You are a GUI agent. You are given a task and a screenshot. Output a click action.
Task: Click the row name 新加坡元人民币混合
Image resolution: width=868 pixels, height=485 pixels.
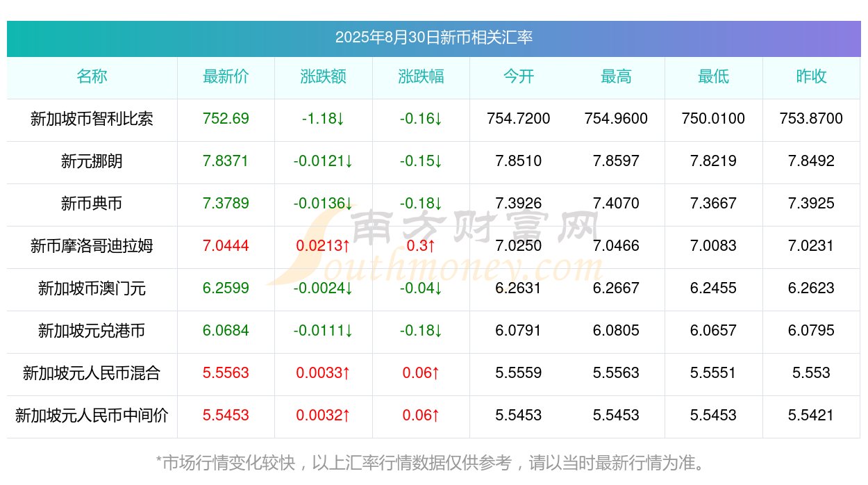pos(92,373)
